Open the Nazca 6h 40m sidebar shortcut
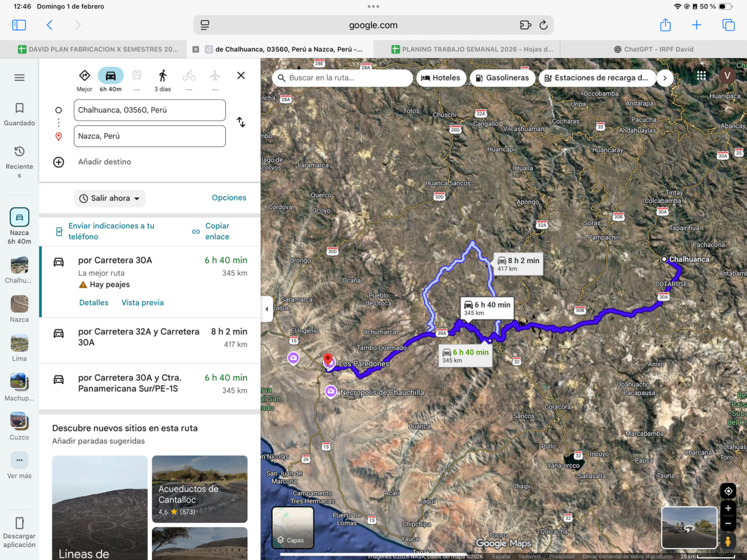The width and height of the screenshot is (747, 560). (x=19, y=226)
